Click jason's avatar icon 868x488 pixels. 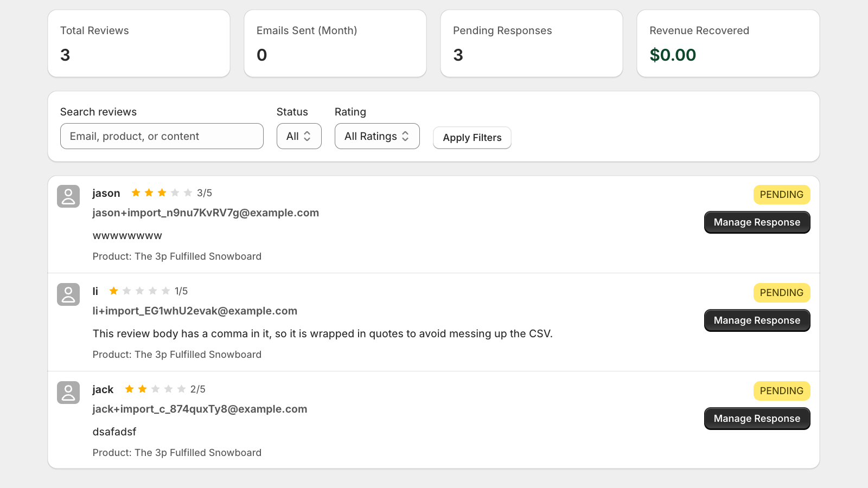[68, 196]
